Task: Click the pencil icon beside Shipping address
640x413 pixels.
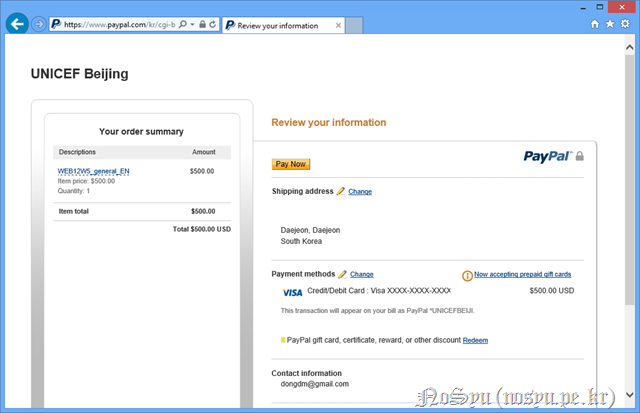Action: click(341, 191)
